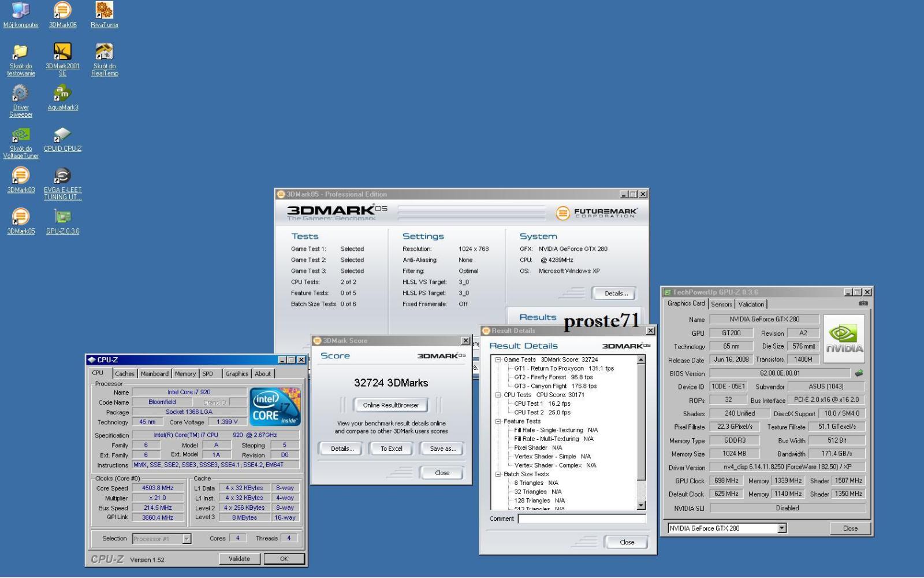Launch the 3DMark2001 SE desktop shortcut
Viewport: 924px width, 578px height.
pos(62,60)
